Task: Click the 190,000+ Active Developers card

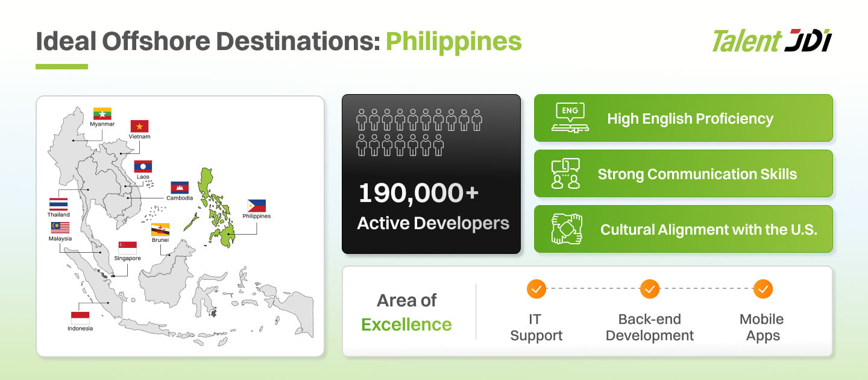Action: click(x=431, y=174)
